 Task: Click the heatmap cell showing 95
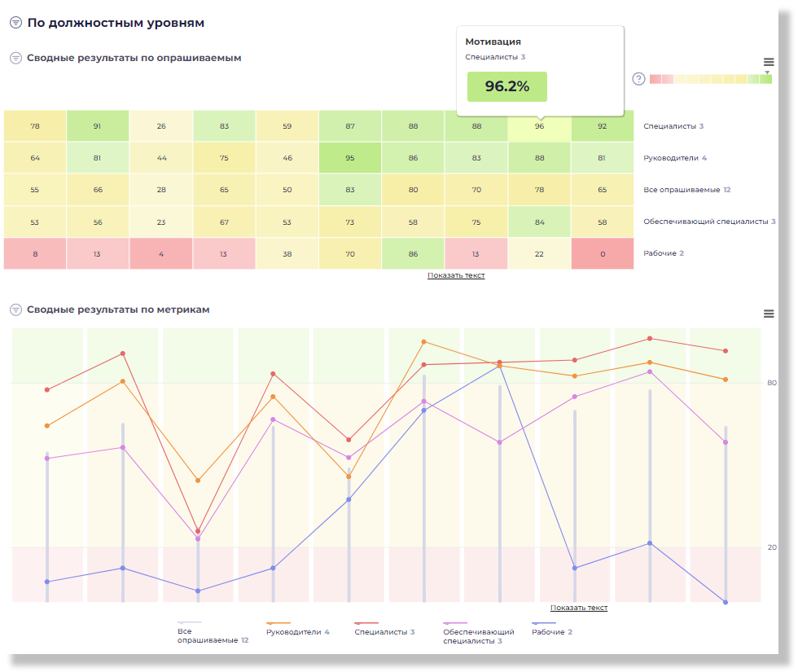click(350, 158)
